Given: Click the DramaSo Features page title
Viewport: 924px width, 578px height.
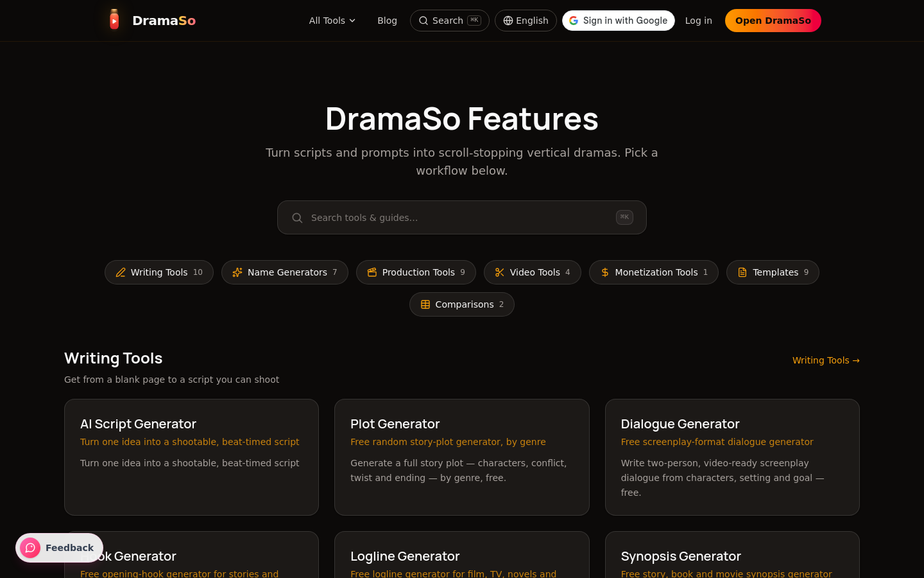Looking at the screenshot, I should point(461,119).
